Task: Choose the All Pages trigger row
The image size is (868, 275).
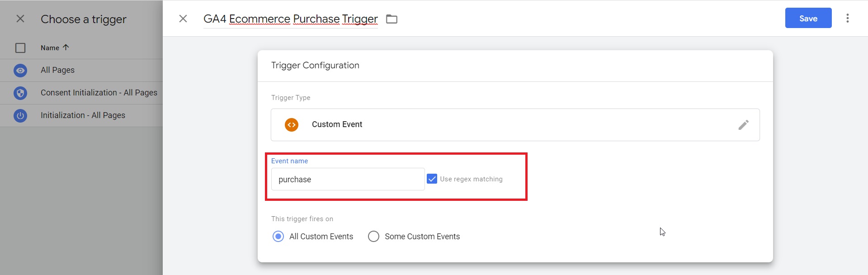Action: (81, 70)
